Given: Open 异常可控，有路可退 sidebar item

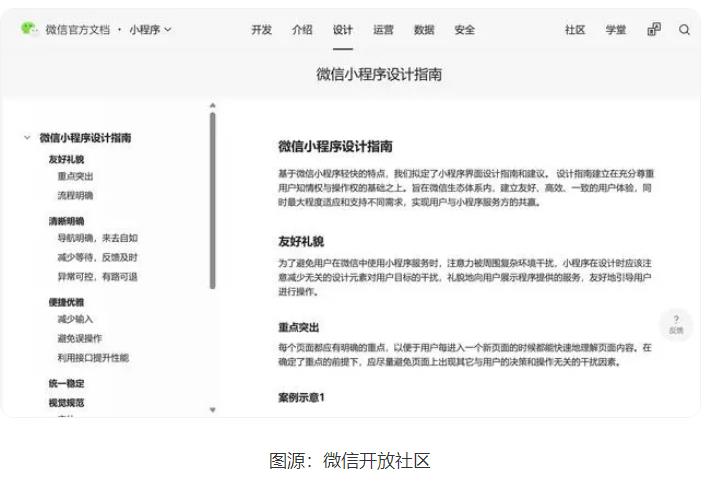Looking at the screenshot, I should pyautogui.click(x=97, y=276).
